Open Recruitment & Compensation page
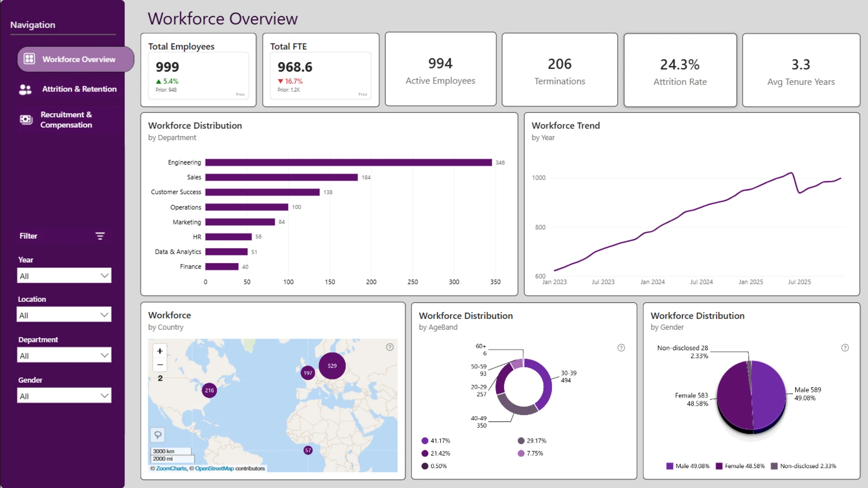Viewport: 868px width, 488px height. [x=66, y=120]
